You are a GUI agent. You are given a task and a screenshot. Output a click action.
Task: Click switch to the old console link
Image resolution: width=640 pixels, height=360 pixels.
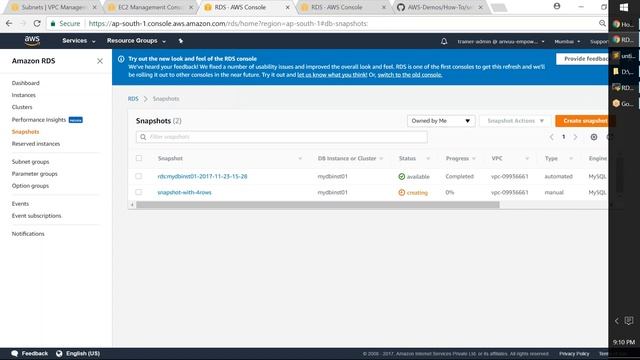coord(409,75)
